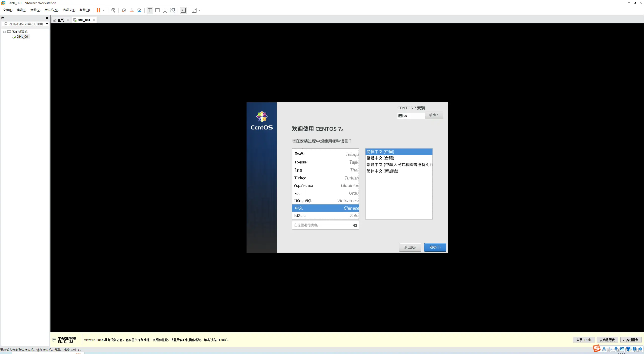Pause the virtual machine with the orange pause icon

[98, 10]
